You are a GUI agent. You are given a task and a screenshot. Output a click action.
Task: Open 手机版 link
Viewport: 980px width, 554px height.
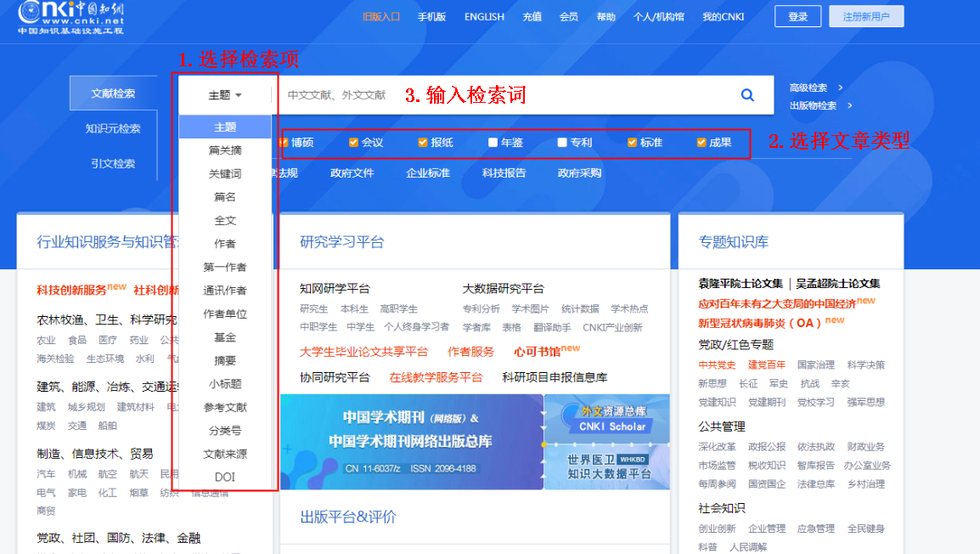pos(432,17)
